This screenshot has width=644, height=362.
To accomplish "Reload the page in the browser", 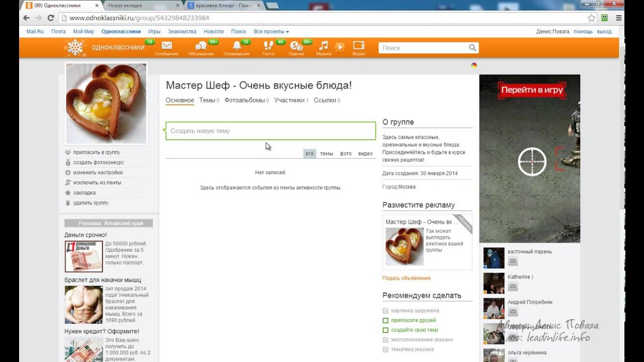I will click(x=51, y=18).
